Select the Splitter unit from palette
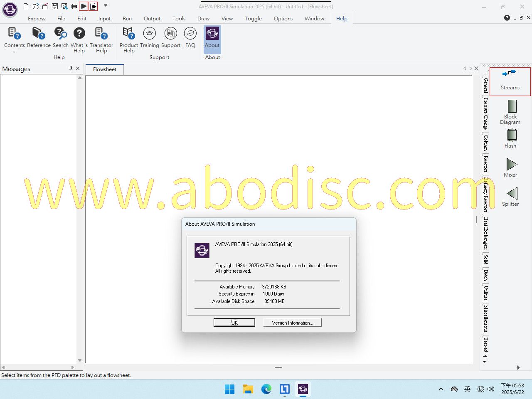532x399 pixels. pos(510,197)
